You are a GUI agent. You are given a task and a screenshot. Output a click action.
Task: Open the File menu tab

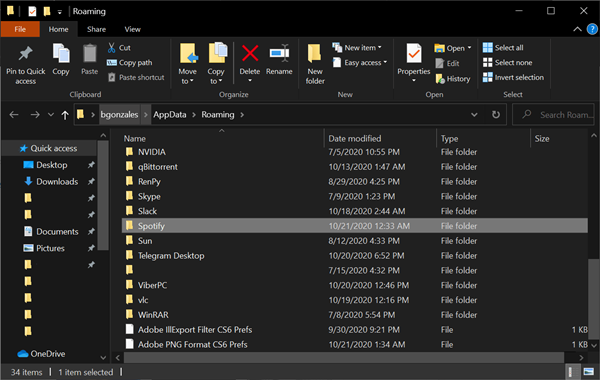(x=20, y=29)
